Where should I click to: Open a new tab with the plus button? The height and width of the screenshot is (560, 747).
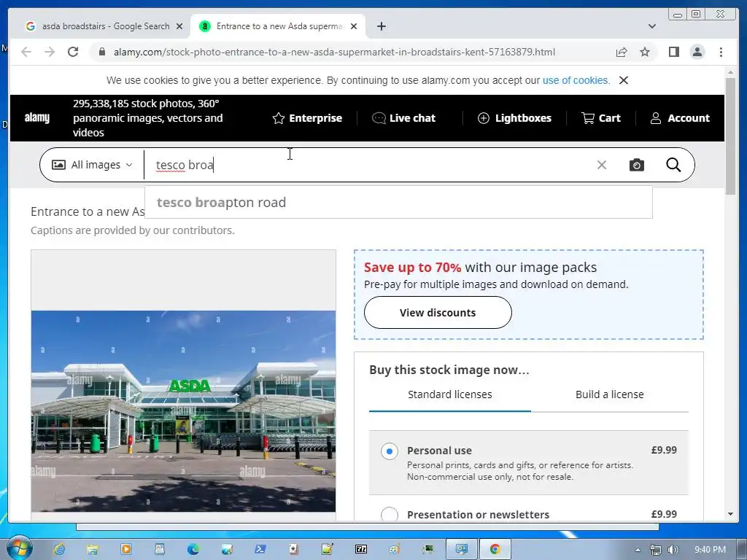[x=381, y=26]
